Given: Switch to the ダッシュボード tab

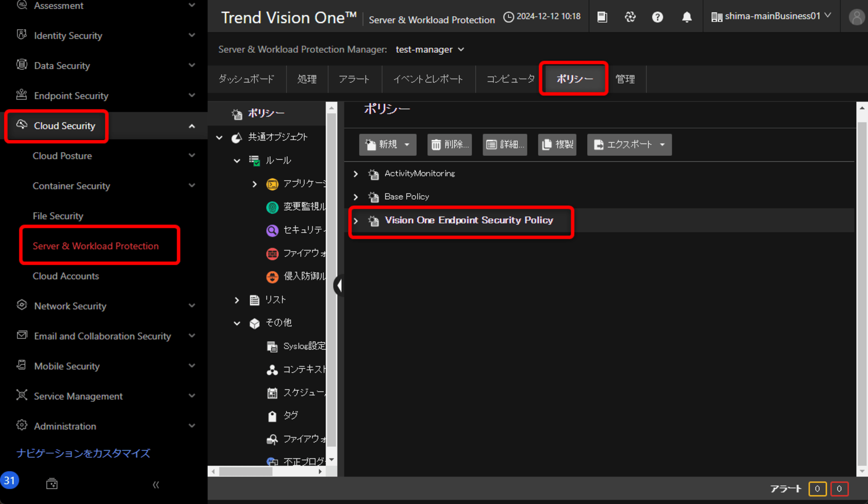Looking at the screenshot, I should click(x=247, y=79).
